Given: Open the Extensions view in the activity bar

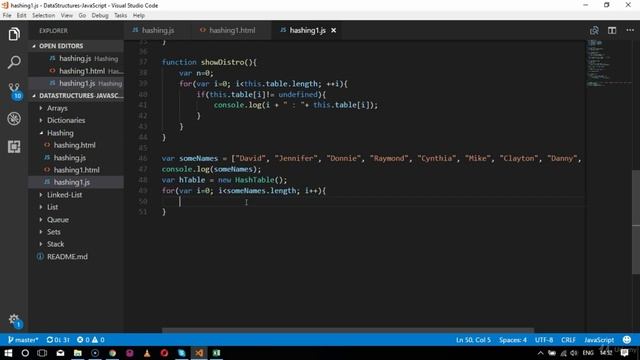Looking at the screenshot, I should 14,147.
